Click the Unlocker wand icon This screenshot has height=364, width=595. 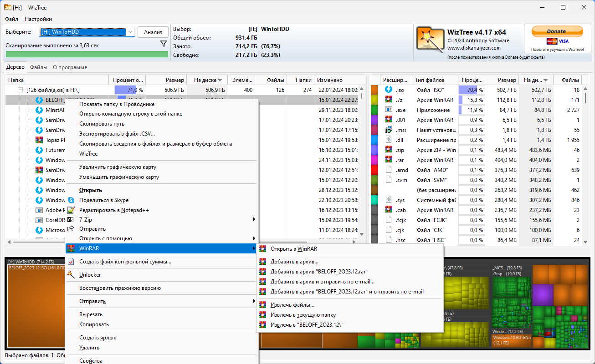[x=71, y=275]
